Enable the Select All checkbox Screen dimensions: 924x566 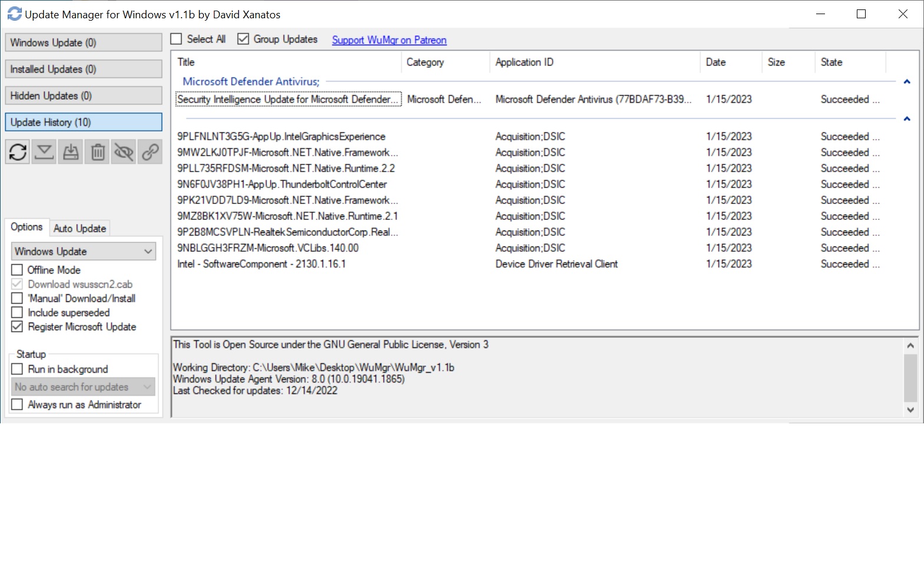coord(176,39)
